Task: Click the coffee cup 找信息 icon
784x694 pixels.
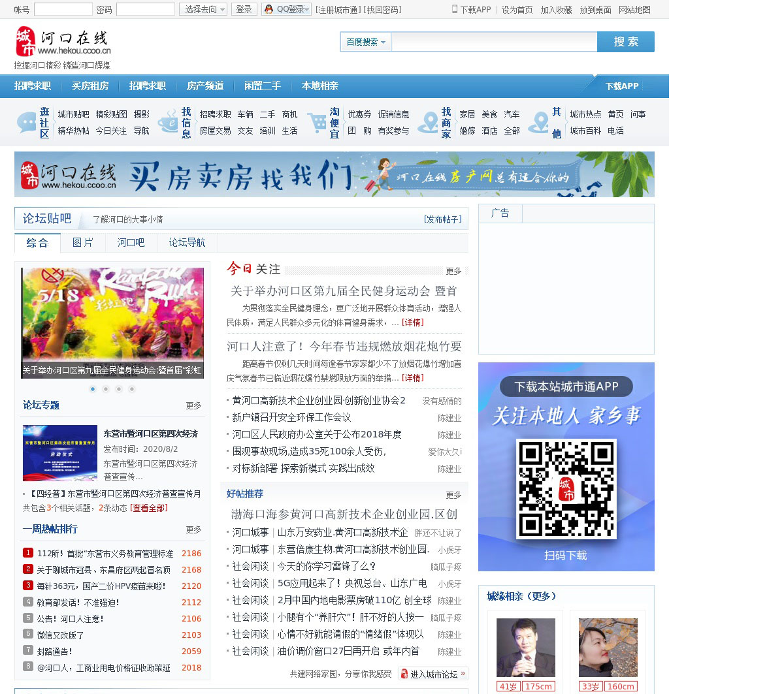Action: [168, 123]
